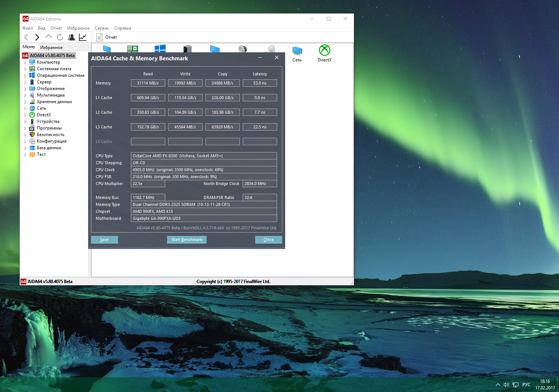Click the Сервер tree icon
This screenshot has width=559, height=392.
pyautogui.click(x=32, y=82)
